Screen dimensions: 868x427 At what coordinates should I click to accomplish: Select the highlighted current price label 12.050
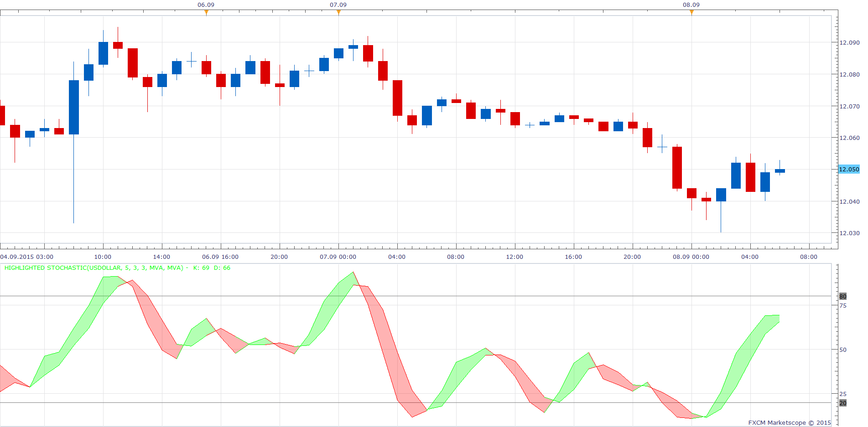point(849,169)
